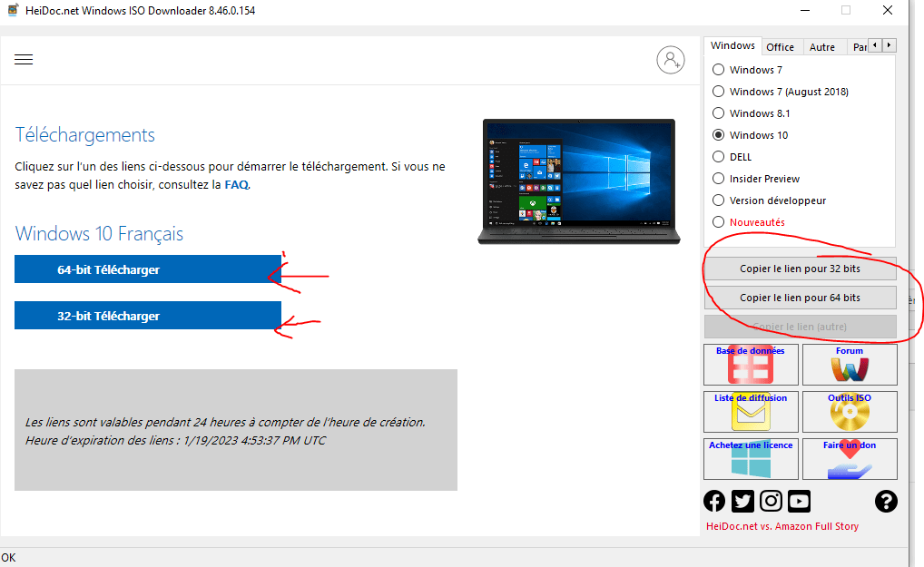Click Copier le lien pour 32 bits
The width and height of the screenshot is (924, 567).
[801, 269]
